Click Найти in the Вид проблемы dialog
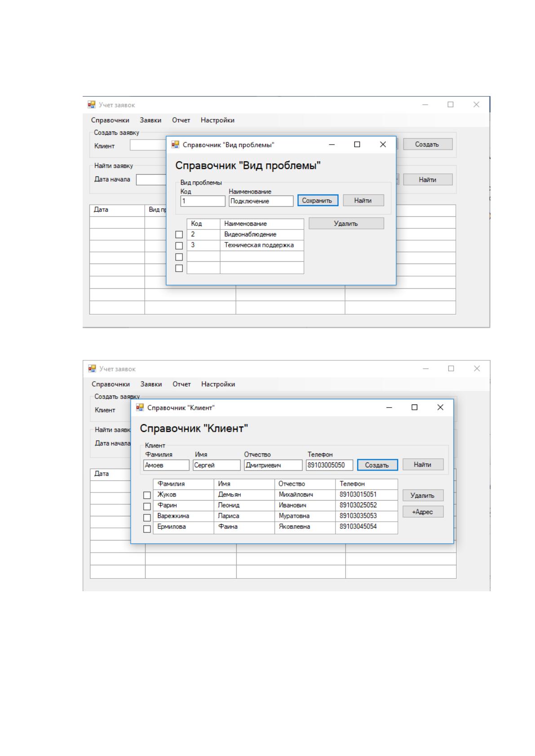Viewport: 535px width, 756px height. [x=363, y=200]
